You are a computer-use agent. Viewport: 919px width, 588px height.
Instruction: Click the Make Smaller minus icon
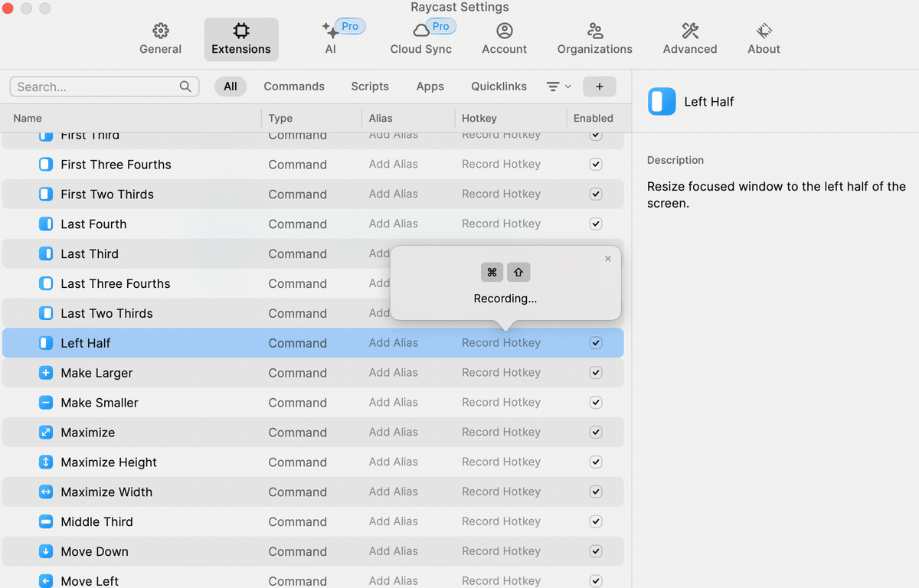[x=46, y=403]
